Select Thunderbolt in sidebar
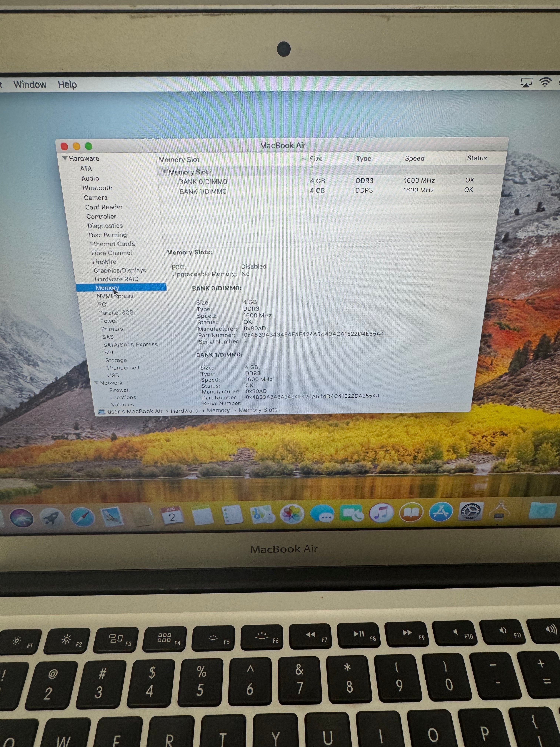Screen dimensions: 560x747 pyautogui.click(x=123, y=368)
